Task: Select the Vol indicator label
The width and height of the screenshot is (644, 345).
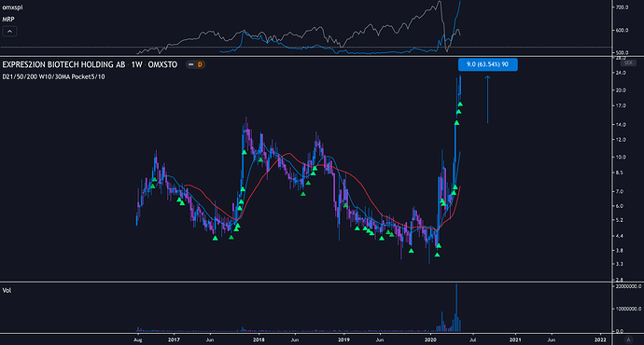Action: (7, 290)
